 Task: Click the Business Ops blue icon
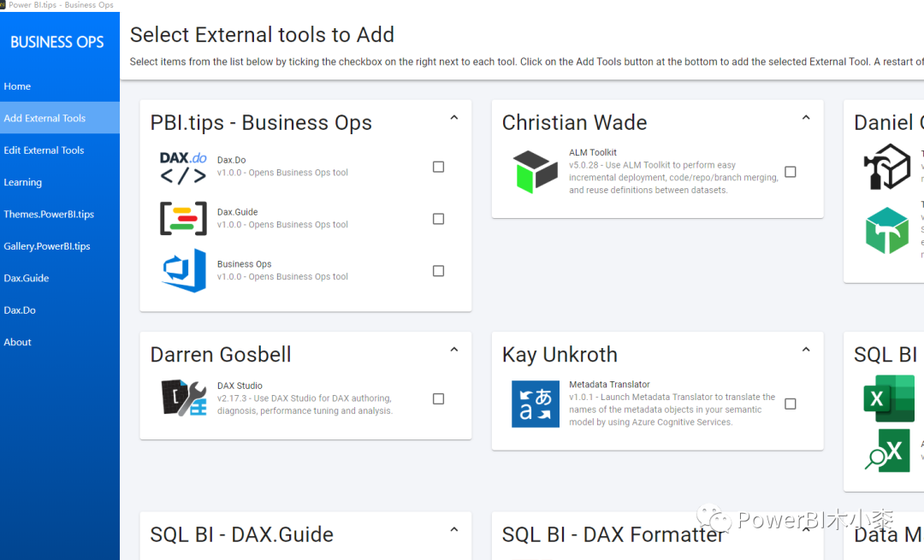(x=184, y=270)
